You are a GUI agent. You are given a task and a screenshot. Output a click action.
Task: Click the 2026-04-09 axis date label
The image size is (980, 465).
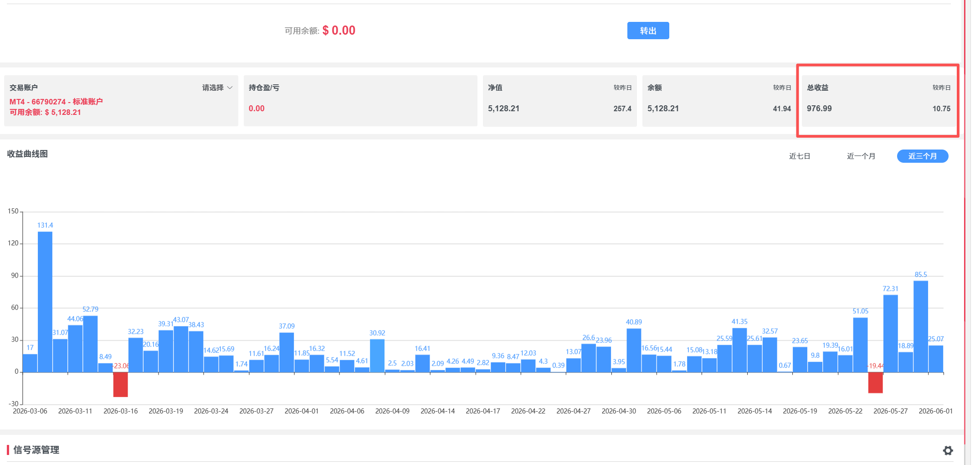(392, 411)
